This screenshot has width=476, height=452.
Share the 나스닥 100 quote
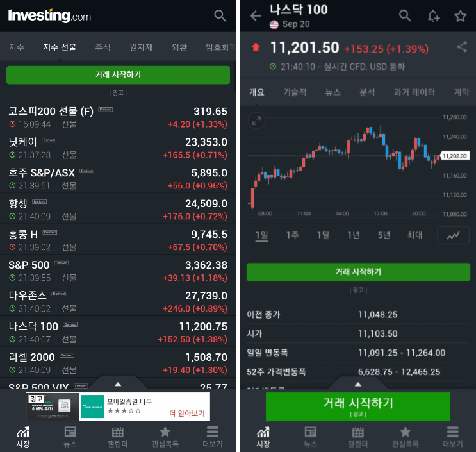point(462,46)
